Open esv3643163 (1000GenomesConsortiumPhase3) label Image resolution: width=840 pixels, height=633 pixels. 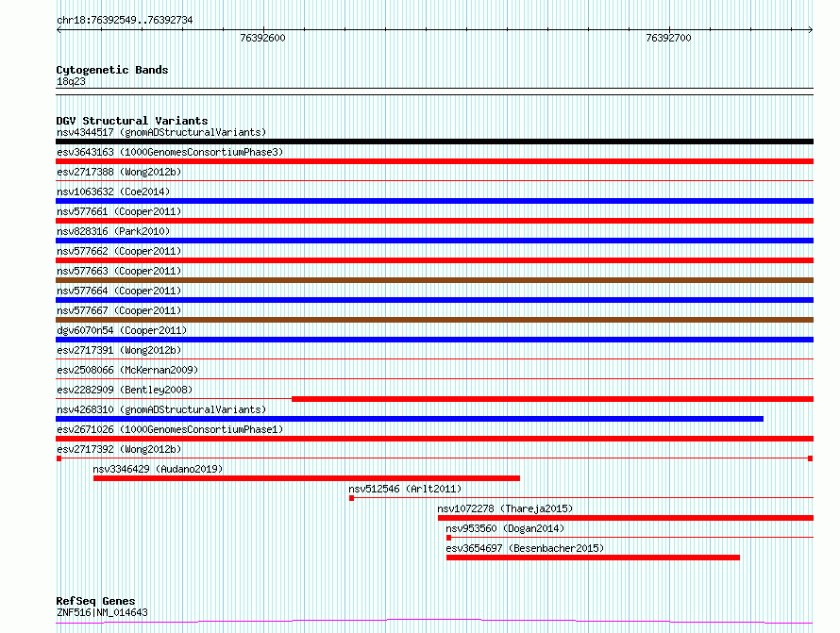tap(170, 152)
